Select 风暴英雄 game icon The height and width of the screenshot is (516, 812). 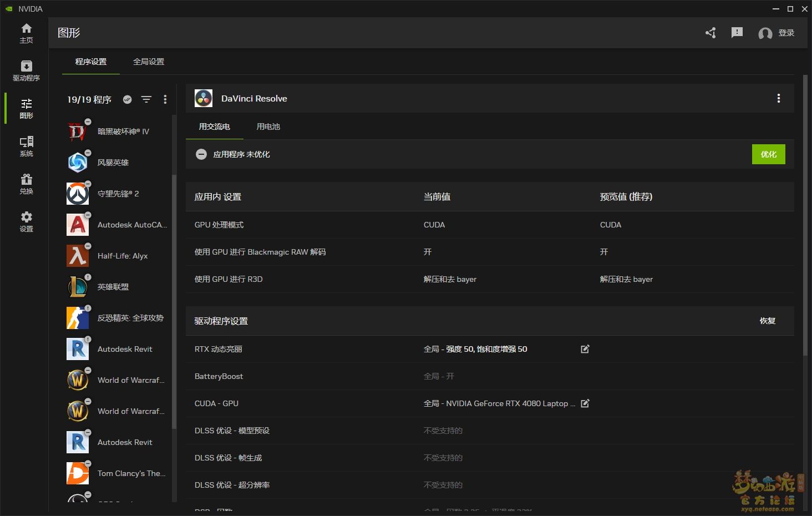(78, 163)
